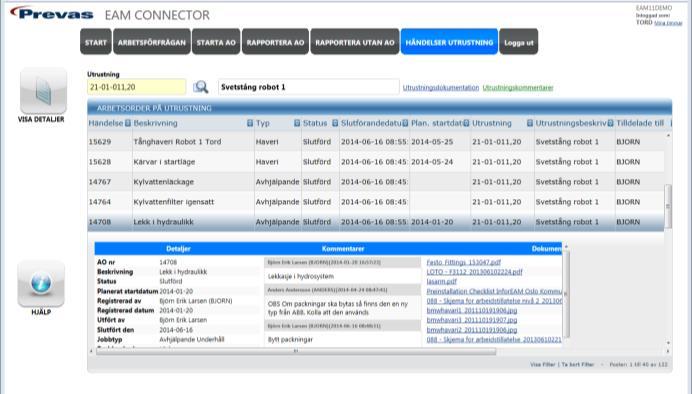Open filter icon on Beskrivning column
The width and height of the screenshot is (692, 394).
point(250,123)
